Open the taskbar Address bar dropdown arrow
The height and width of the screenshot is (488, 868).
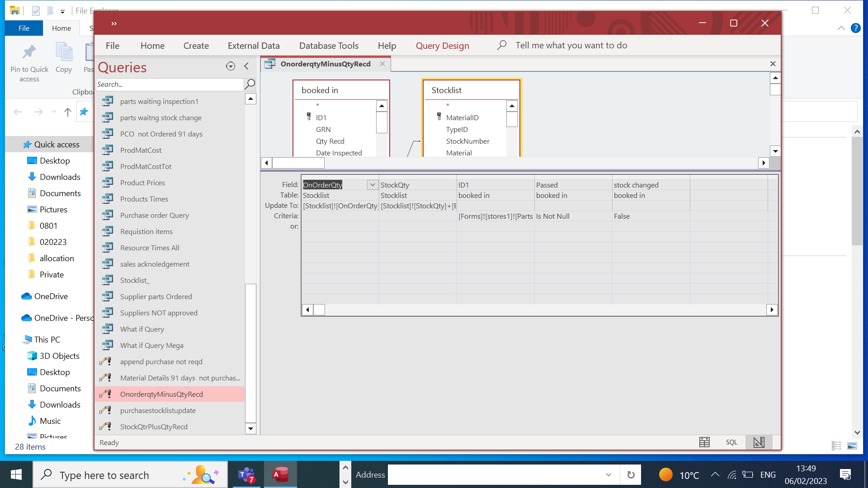(609, 475)
